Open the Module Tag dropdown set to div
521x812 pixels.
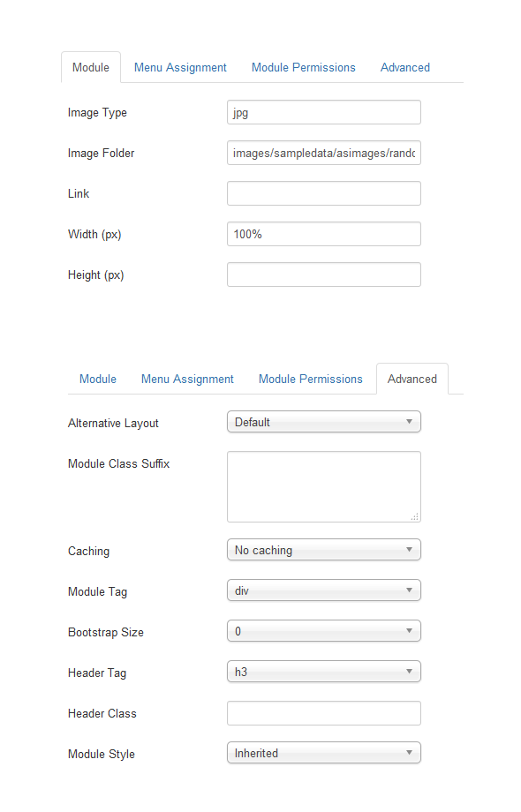coord(324,590)
